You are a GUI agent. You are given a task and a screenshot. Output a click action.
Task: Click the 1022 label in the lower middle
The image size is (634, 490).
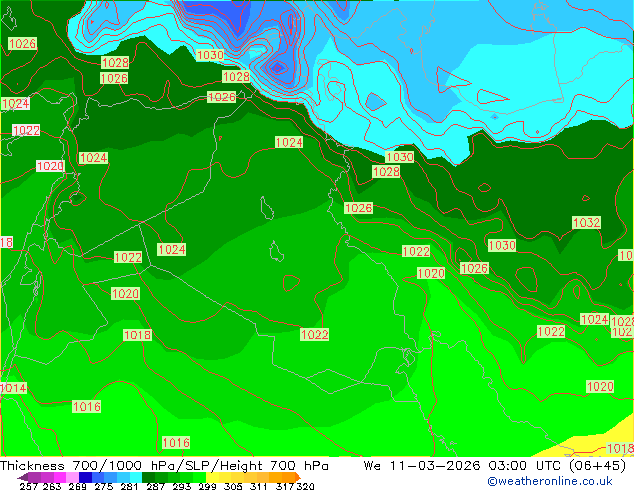point(314,334)
